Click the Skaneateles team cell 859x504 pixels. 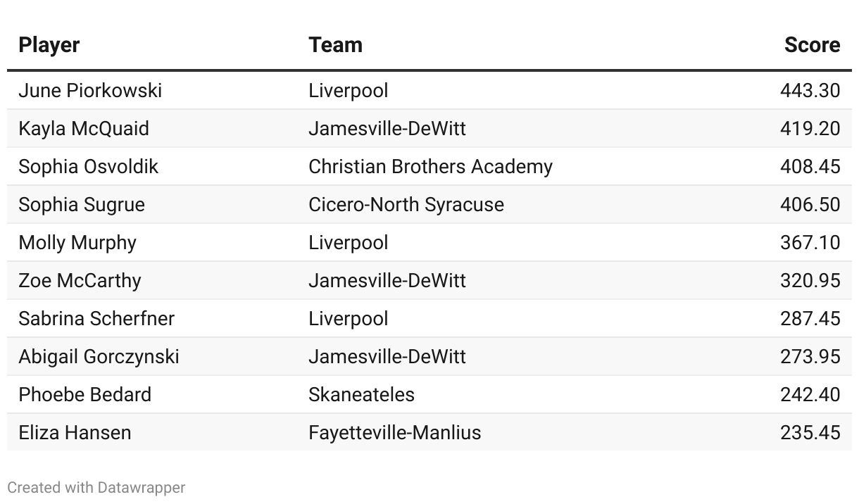coord(361,395)
